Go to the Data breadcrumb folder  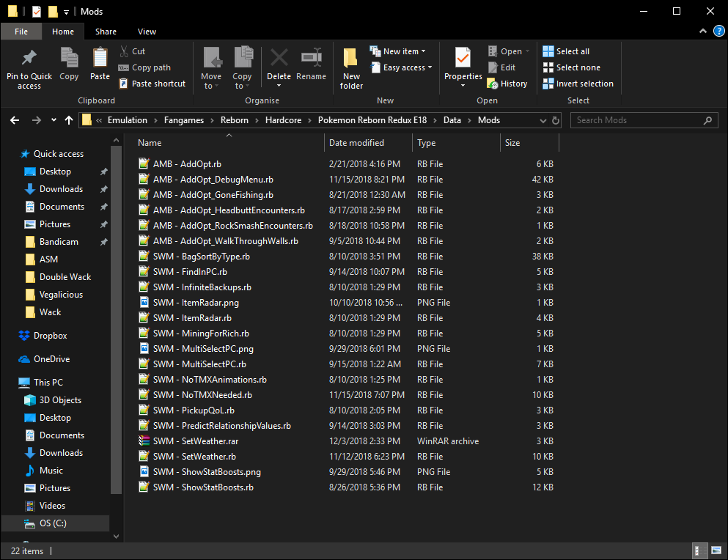coord(452,120)
